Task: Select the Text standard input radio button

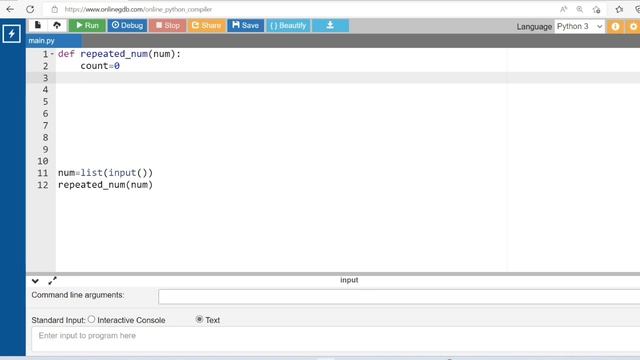Action: 199,319
